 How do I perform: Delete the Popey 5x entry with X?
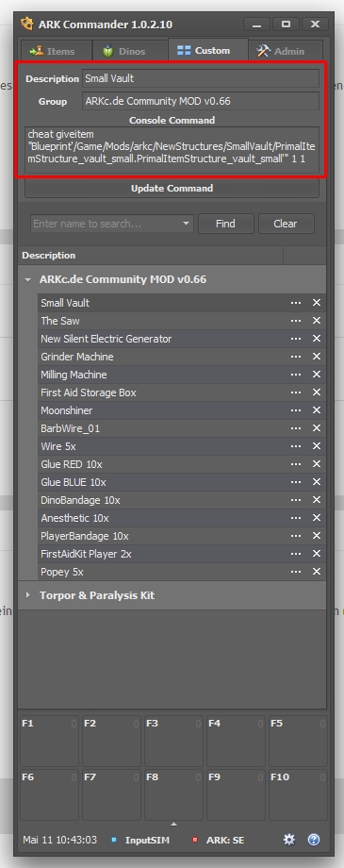pos(317,572)
